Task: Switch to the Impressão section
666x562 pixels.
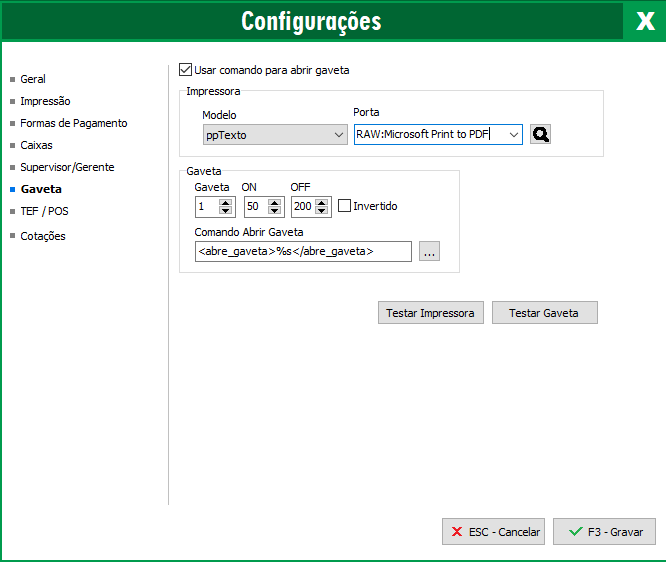Action: pos(45,101)
